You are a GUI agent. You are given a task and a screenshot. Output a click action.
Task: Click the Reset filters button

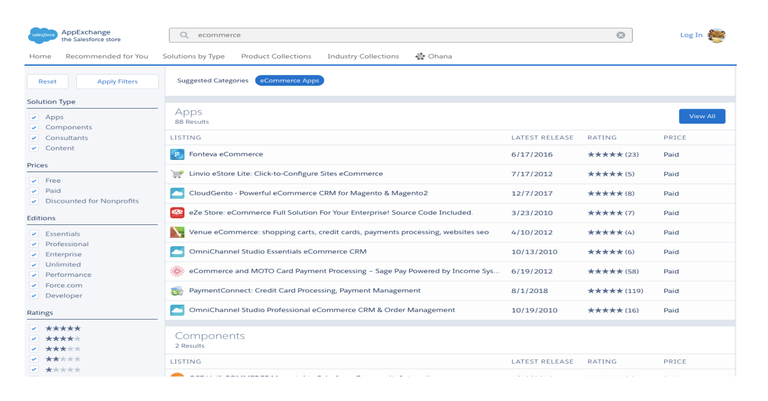[48, 82]
